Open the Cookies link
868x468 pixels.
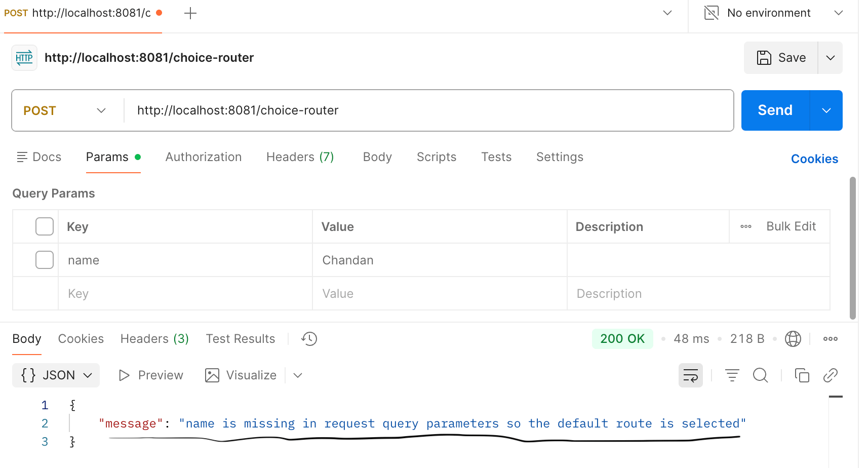(814, 159)
